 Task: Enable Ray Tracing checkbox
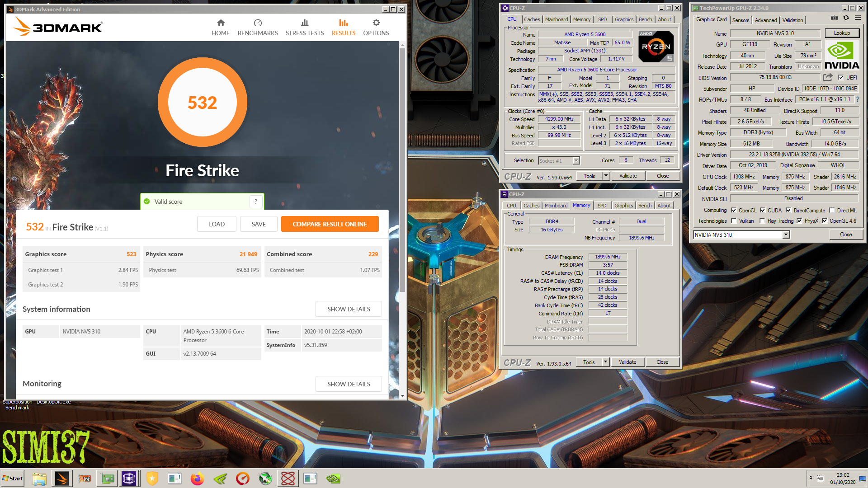click(x=763, y=221)
